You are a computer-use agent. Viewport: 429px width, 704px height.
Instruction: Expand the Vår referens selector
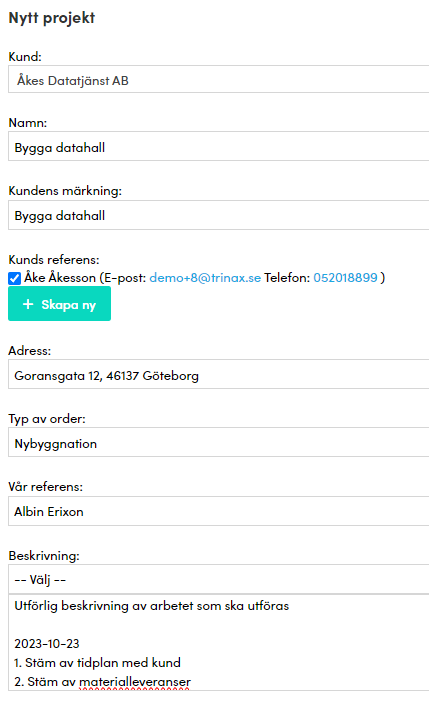[219, 511]
